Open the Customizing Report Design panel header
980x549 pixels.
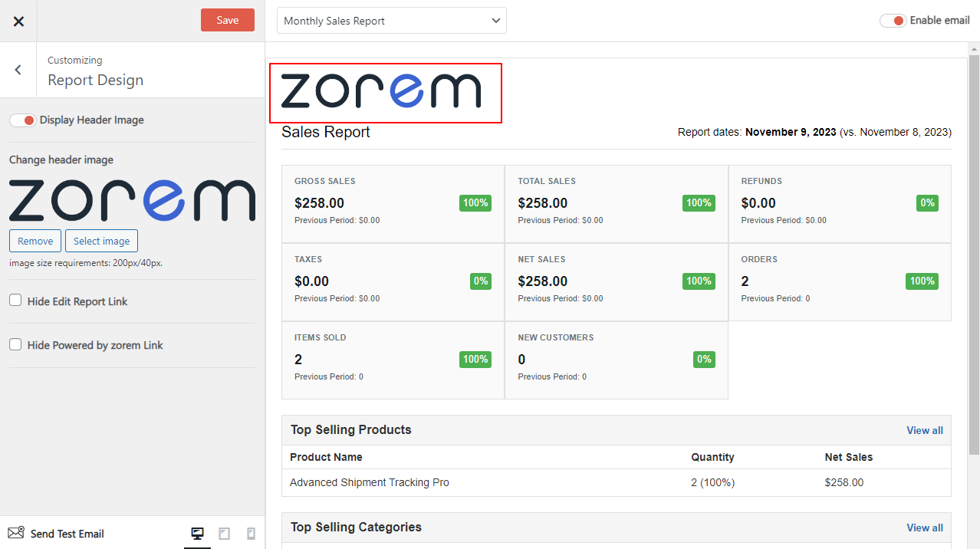tap(95, 69)
